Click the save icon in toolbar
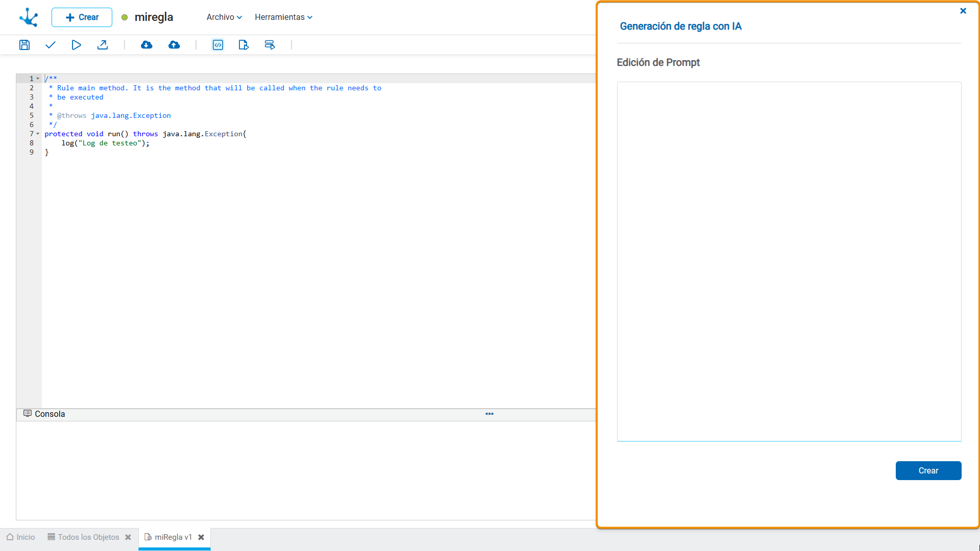Screen dimensions: 980x551 click(x=25, y=45)
